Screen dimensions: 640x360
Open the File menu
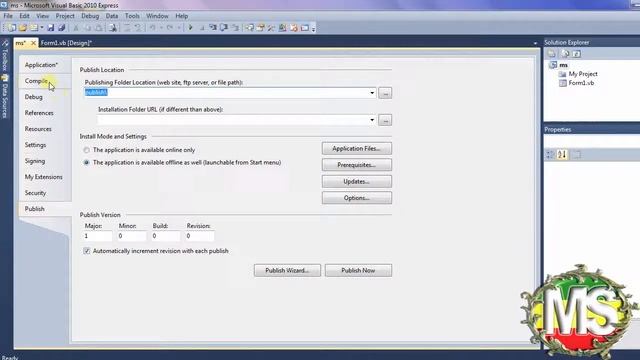pyautogui.click(x=8, y=16)
